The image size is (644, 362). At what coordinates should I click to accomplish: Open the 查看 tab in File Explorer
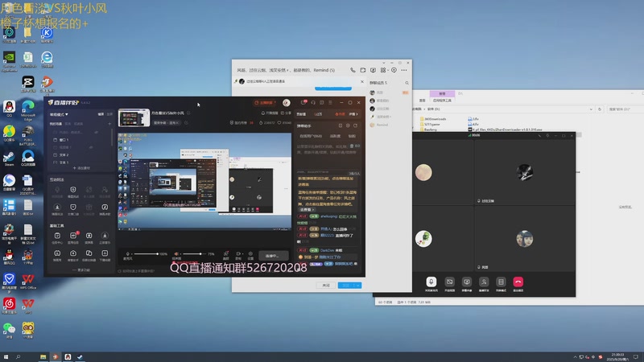tap(422, 100)
